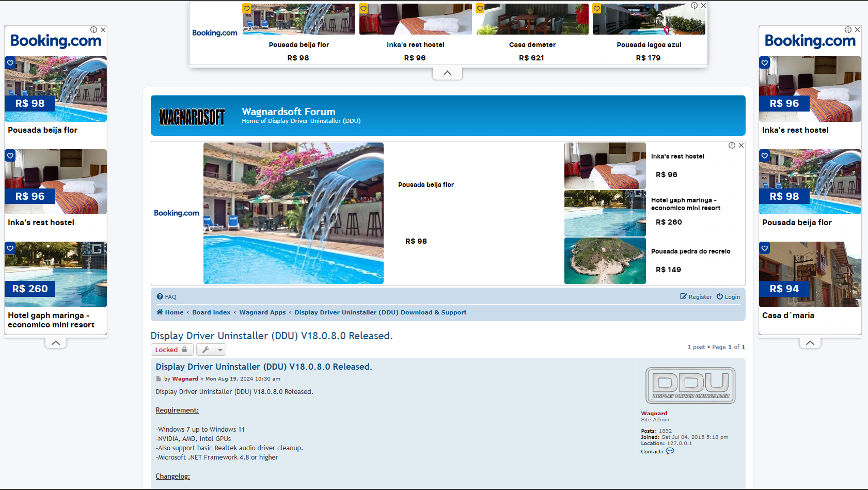
Task: Save Hotel gaph maringa in left ad heart
Action: tap(10, 248)
